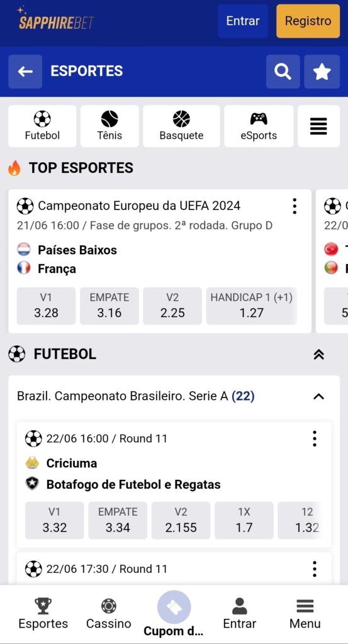This screenshot has width=348, height=644.
Task: Click the Registro button
Action: click(308, 21)
